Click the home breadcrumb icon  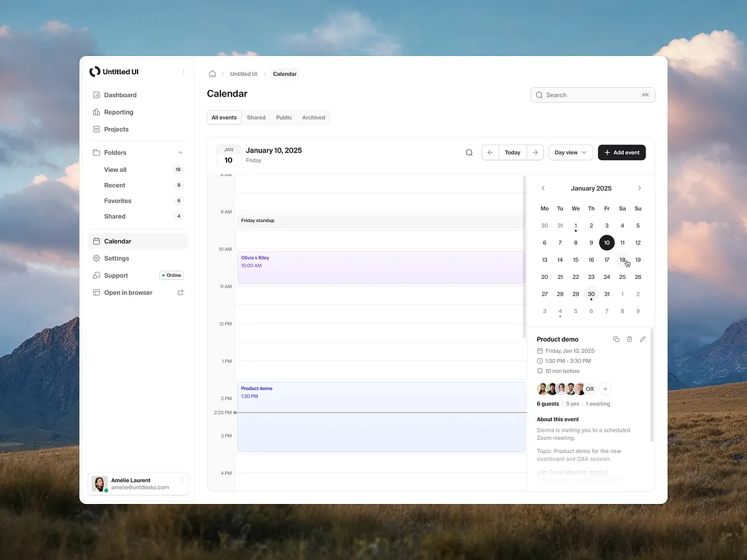click(212, 74)
